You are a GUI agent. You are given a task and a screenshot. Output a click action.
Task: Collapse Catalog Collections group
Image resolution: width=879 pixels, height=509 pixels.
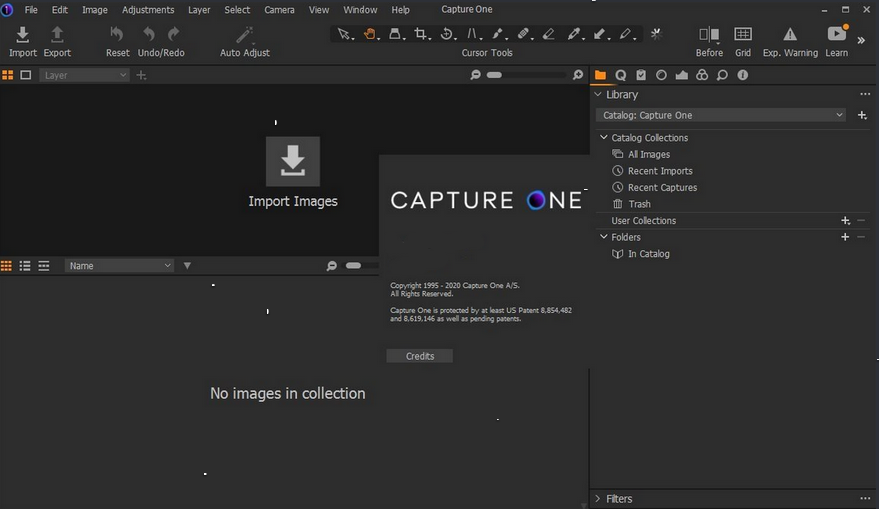pos(604,137)
